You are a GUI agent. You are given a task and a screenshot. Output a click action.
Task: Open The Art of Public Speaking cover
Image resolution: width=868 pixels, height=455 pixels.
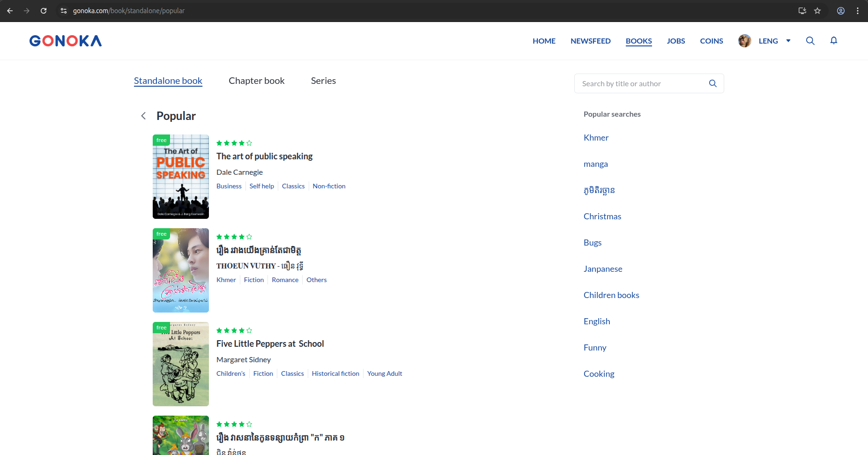(x=181, y=177)
